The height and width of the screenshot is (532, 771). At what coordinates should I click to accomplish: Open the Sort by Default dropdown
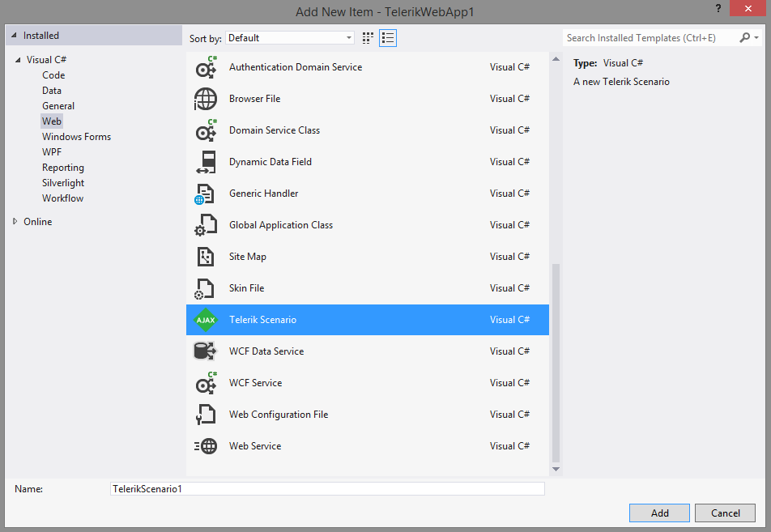[290, 38]
